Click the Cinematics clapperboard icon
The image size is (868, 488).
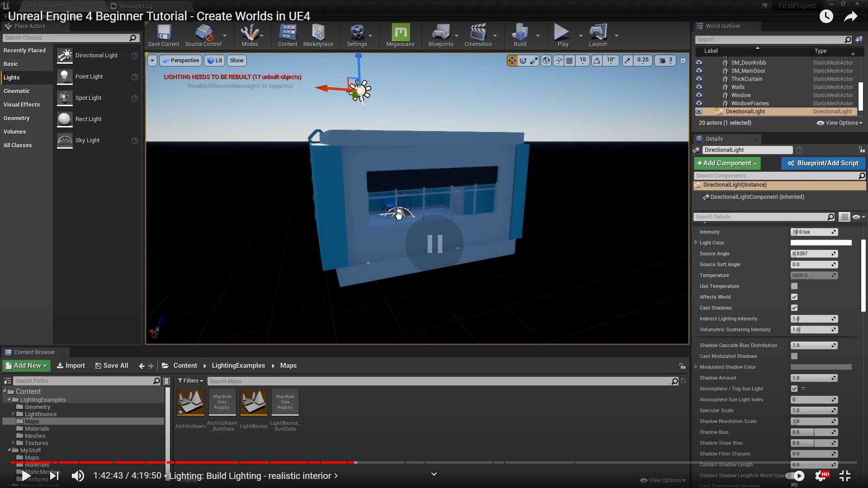(478, 33)
